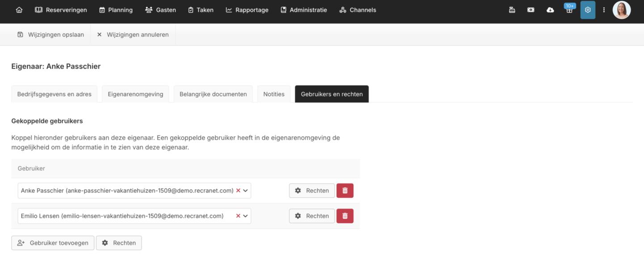Delete Anke Passchier with red trash button
The image size is (644, 259).
coord(345,191)
